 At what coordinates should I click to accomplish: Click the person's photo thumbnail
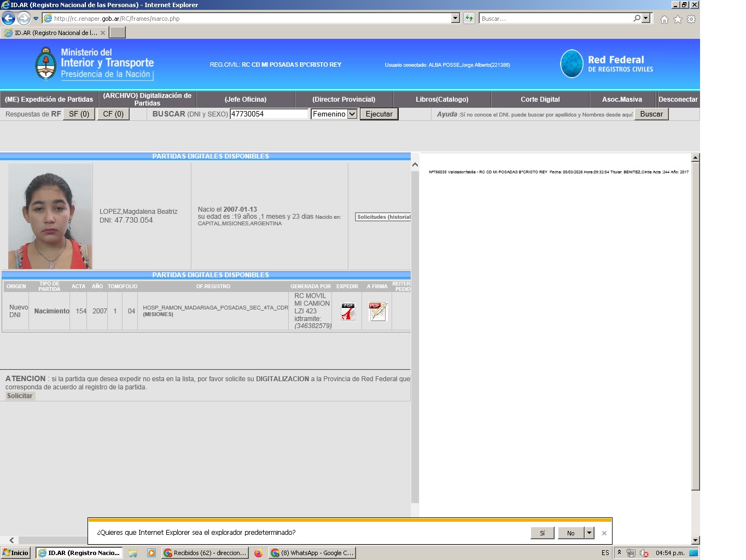pos(50,217)
